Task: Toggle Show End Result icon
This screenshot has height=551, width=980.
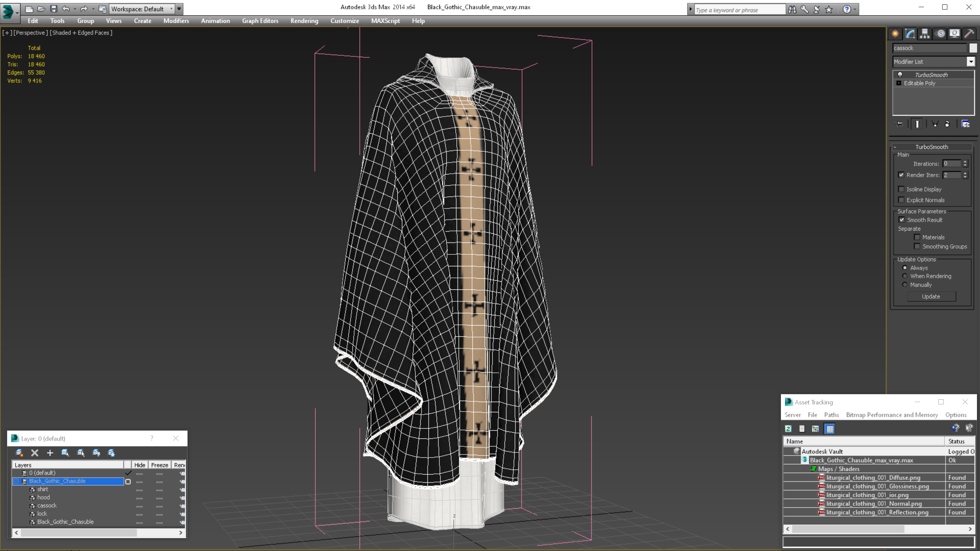Action: click(917, 124)
